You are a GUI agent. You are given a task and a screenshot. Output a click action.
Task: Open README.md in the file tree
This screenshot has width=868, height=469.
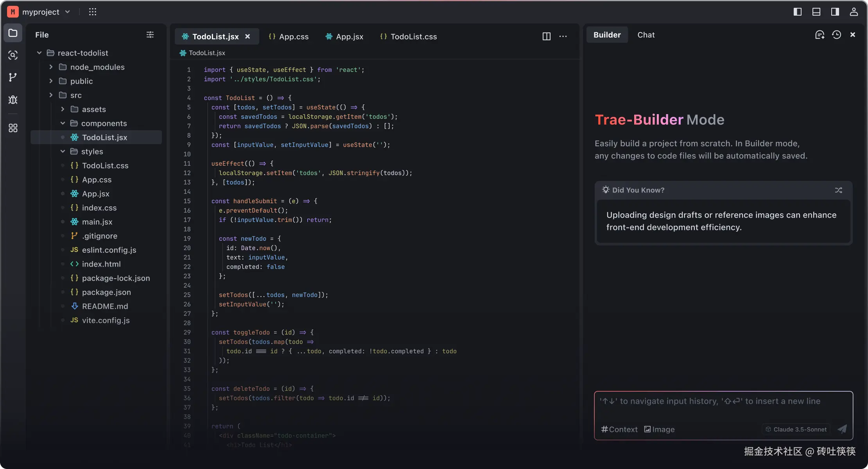[96, 306]
